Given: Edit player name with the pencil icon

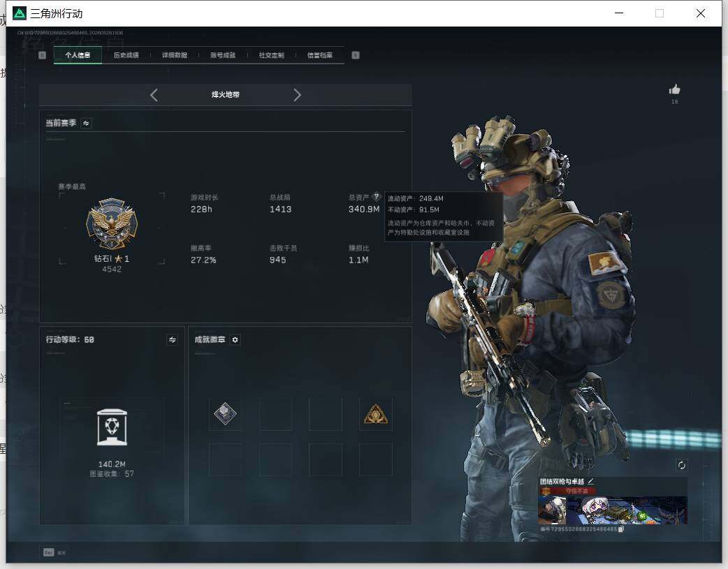Looking at the screenshot, I should (x=590, y=481).
